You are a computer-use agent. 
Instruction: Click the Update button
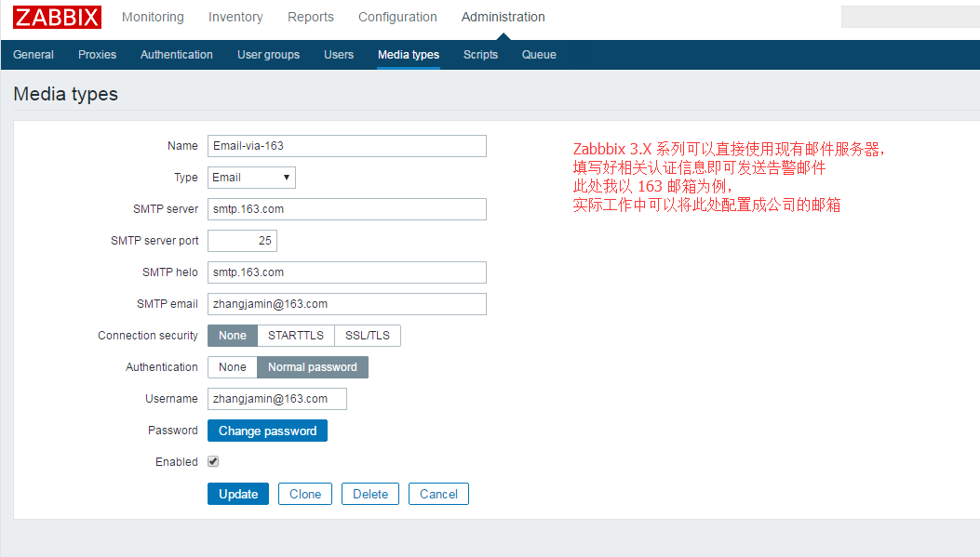[238, 494]
